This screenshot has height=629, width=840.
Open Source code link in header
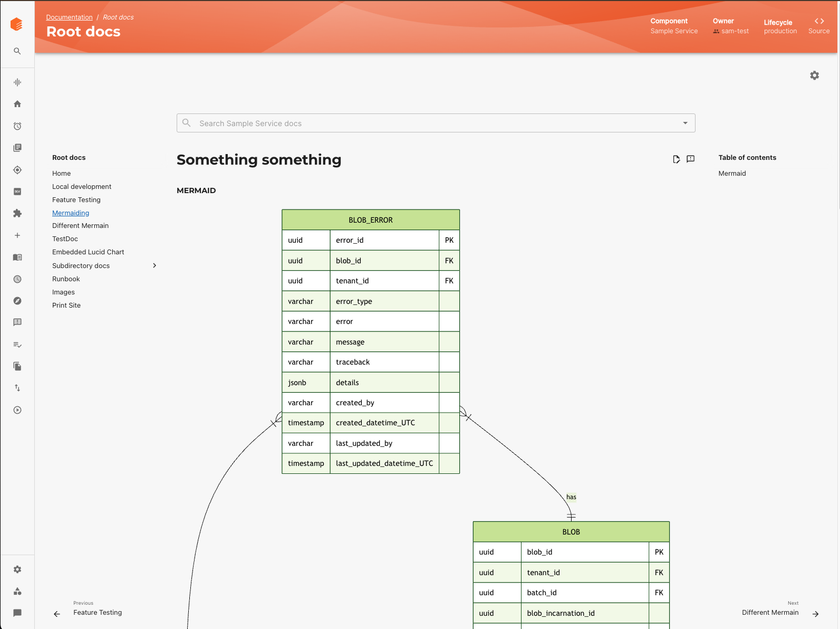click(x=819, y=26)
